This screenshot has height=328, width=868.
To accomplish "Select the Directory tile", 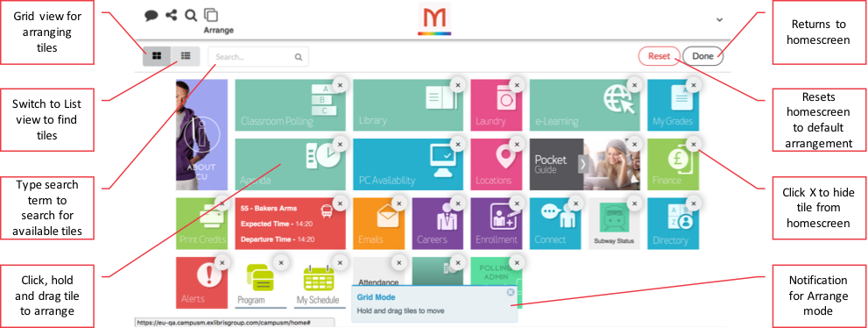I will [674, 224].
